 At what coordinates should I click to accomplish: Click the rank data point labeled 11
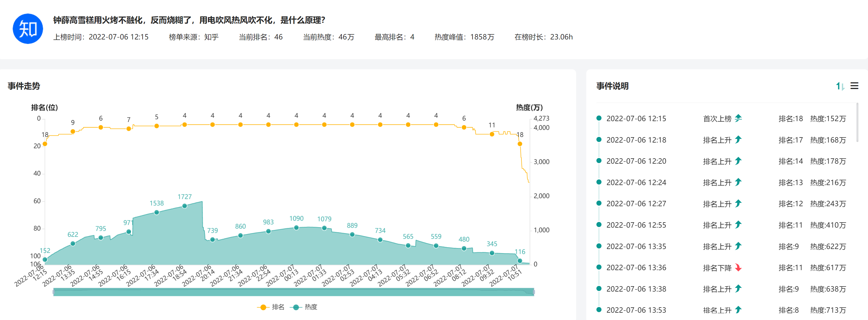[x=492, y=134]
